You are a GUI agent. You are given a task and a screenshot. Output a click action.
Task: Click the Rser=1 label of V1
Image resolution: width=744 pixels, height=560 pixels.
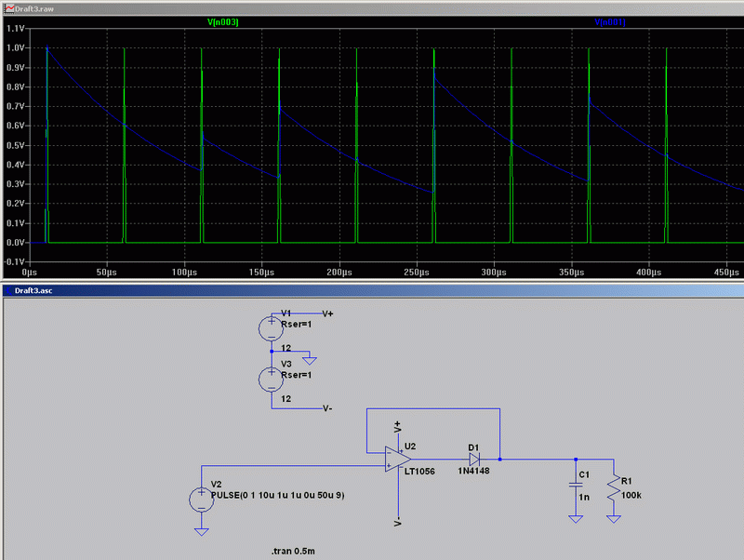pos(297,324)
